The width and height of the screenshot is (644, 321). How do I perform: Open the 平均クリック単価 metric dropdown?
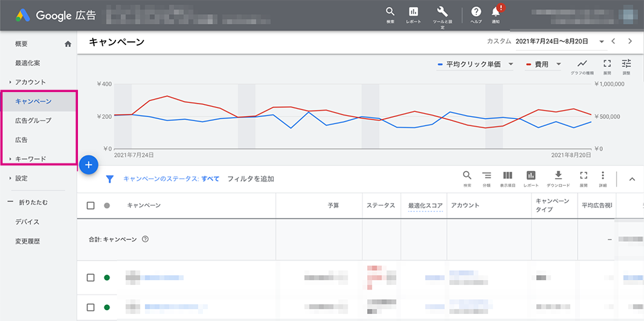[475, 64]
